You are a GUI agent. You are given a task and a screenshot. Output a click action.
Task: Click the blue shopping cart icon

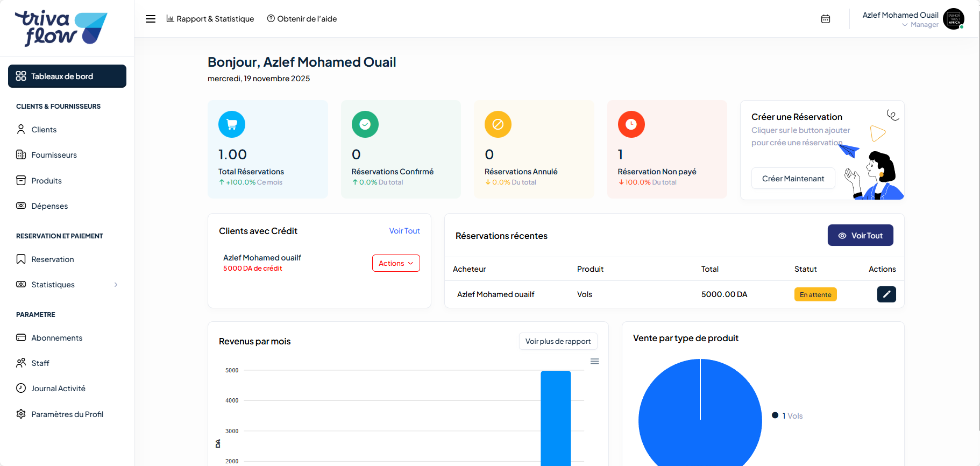tap(232, 124)
